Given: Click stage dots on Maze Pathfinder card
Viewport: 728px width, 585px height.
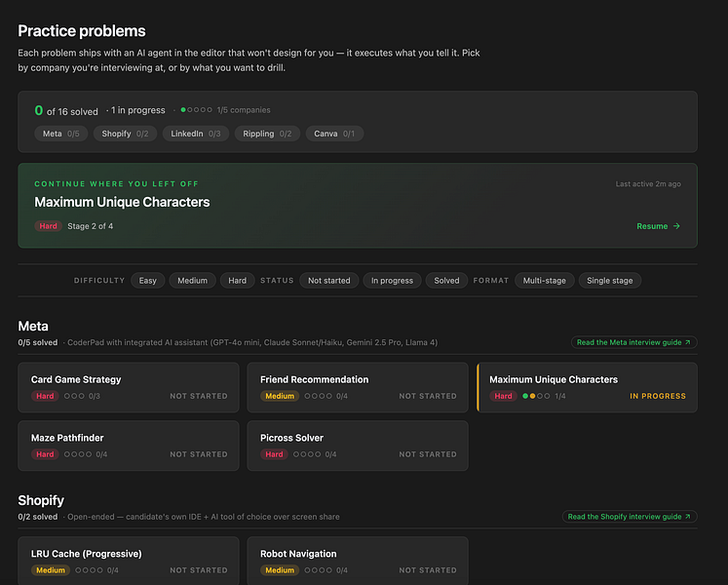Looking at the screenshot, I should point(78,454).
